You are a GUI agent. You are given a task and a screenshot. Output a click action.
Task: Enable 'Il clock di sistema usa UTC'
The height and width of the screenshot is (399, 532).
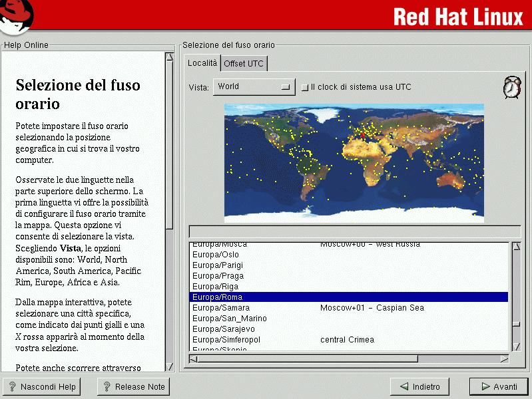point(305,87)
